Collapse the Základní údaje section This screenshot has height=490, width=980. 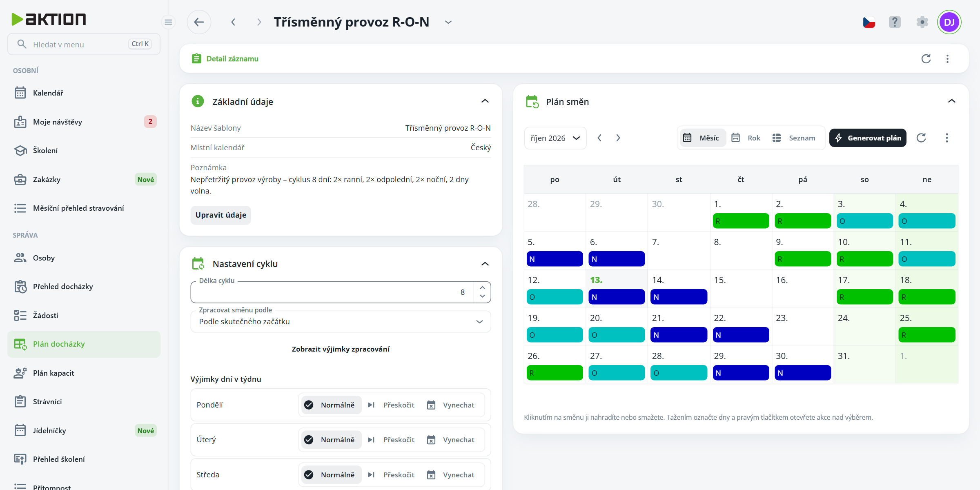[485, 101]
